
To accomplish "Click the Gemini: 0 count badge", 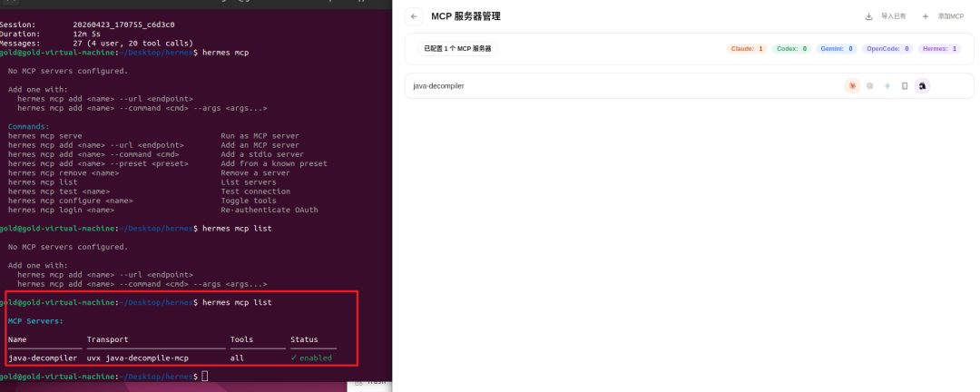I will point(837,49).
